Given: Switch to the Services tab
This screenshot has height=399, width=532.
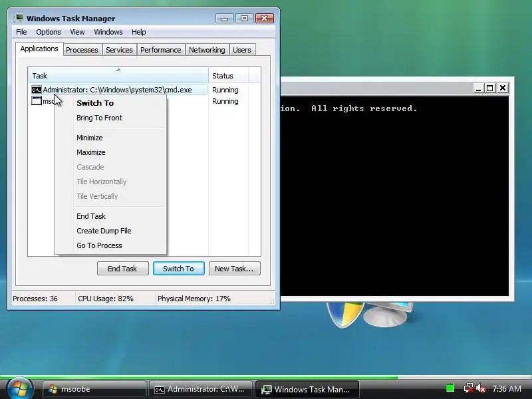Looking at the screenshot, I should click(119, 50).
